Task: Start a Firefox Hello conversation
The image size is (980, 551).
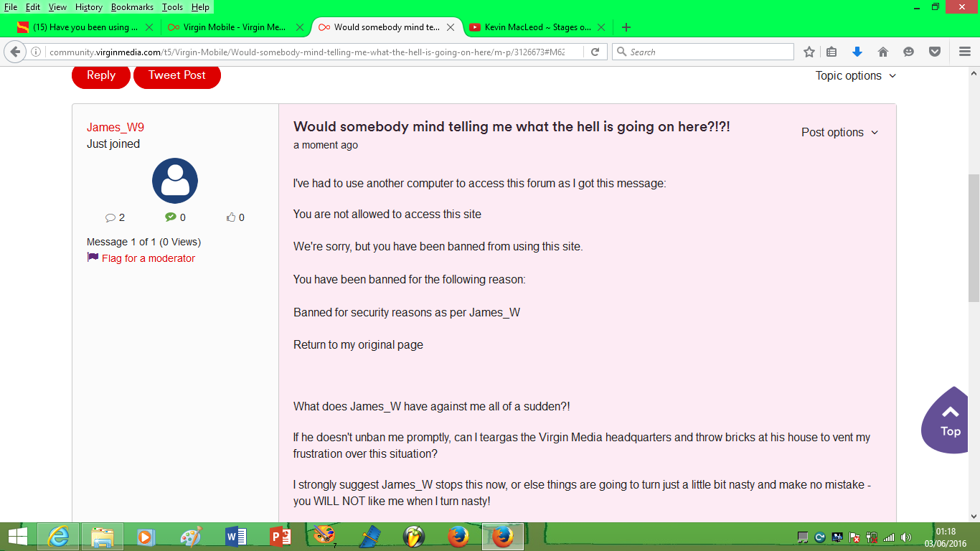Action: 908,52
